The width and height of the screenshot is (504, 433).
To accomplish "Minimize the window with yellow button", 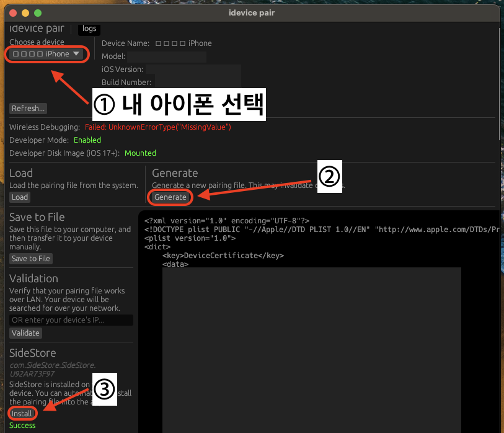I will click(25, 13).
